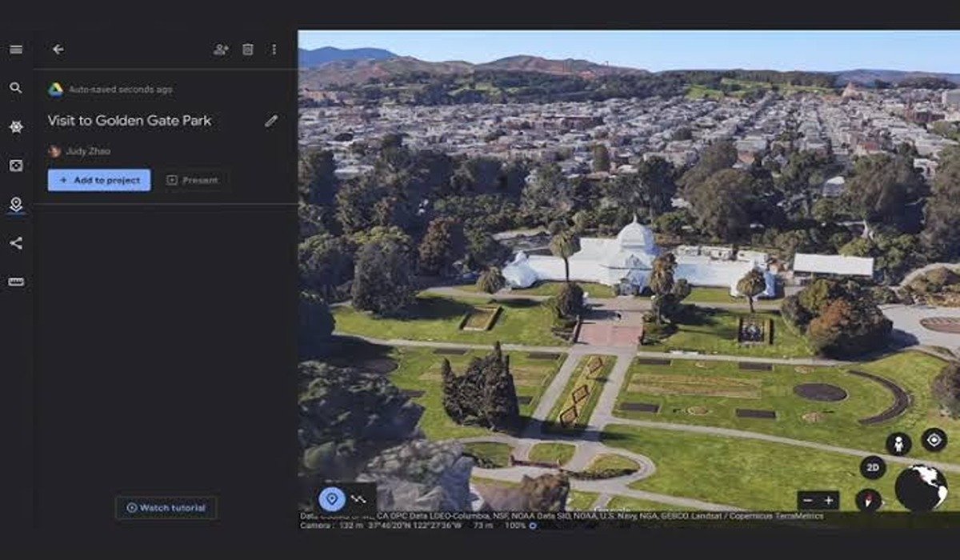
Task: Click Add to project
Action: (x=98, y=180)
